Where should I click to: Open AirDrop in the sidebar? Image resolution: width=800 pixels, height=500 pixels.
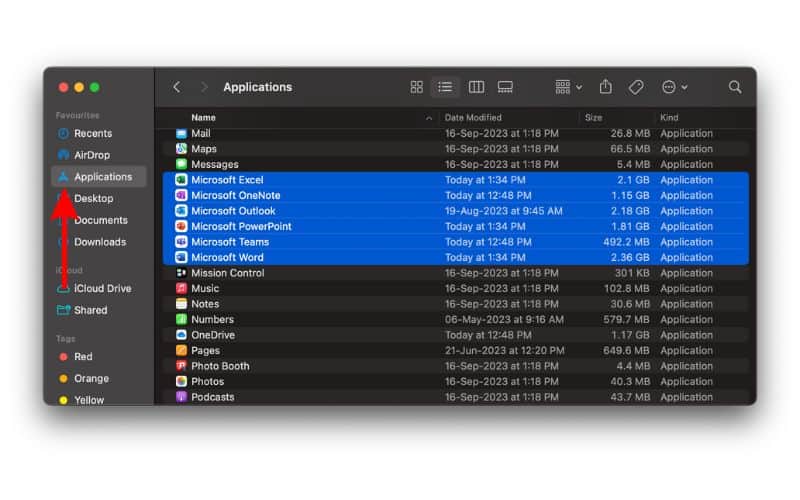pyautogui.click(x=92, y=155)
